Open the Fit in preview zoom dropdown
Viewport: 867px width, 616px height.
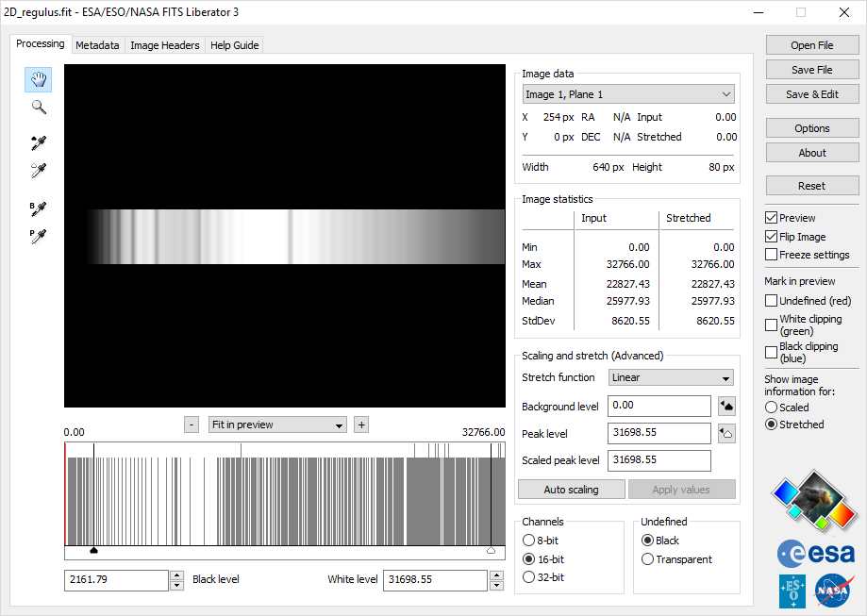[x=277, y=425]
